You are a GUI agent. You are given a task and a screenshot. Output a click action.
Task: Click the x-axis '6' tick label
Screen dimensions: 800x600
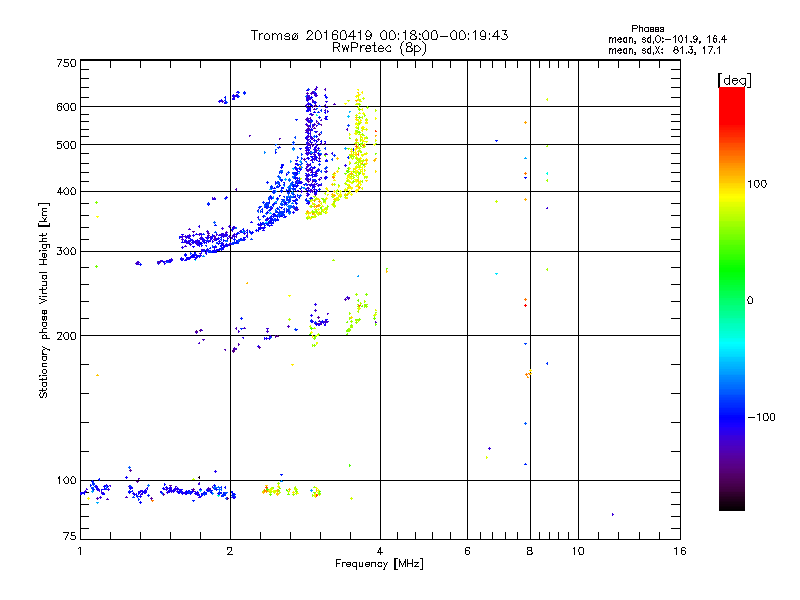467,551
